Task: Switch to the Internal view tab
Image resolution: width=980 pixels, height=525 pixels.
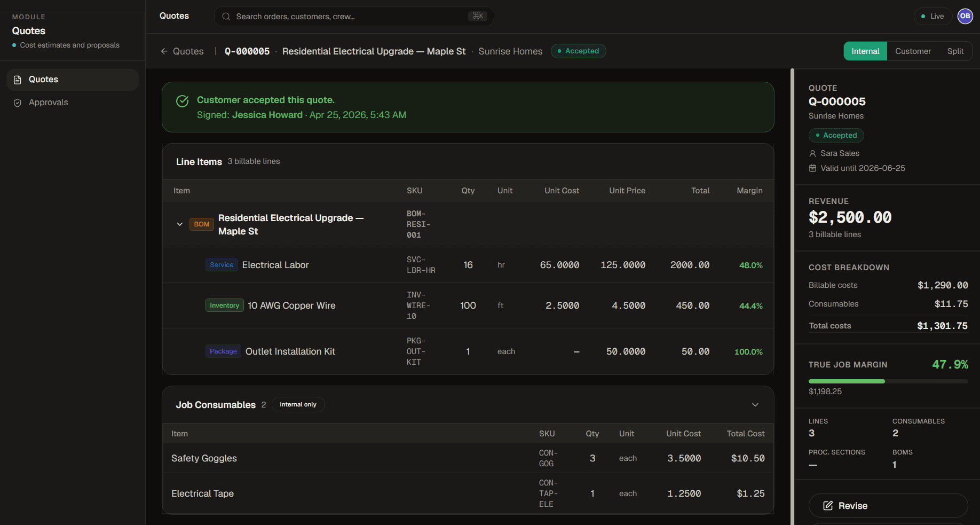Action: coord(865,51)
